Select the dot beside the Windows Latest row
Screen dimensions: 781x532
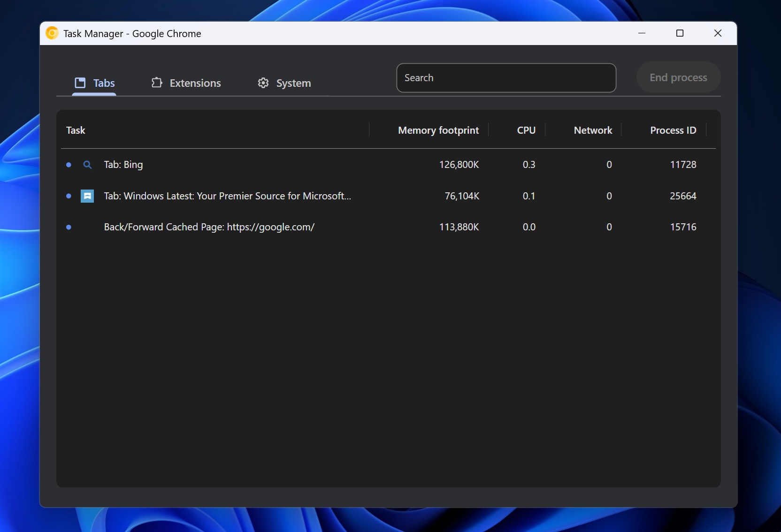pos(69,196)
